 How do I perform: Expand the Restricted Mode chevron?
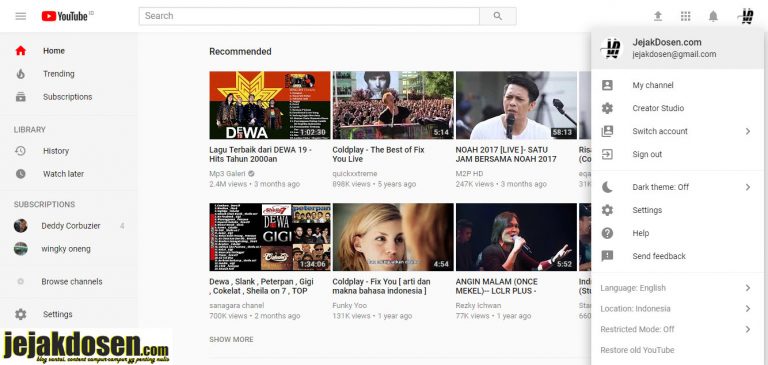(x=748, y=329)
